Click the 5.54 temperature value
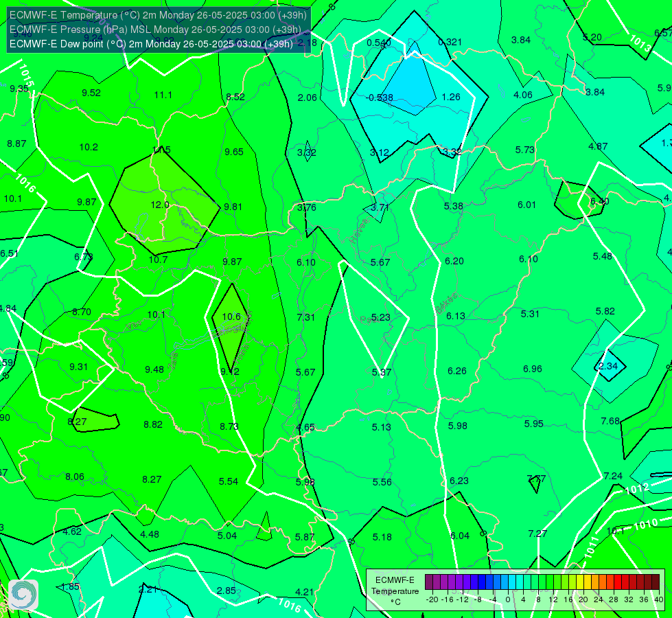The height and width of the screenshot is (618, 672). 229,481
